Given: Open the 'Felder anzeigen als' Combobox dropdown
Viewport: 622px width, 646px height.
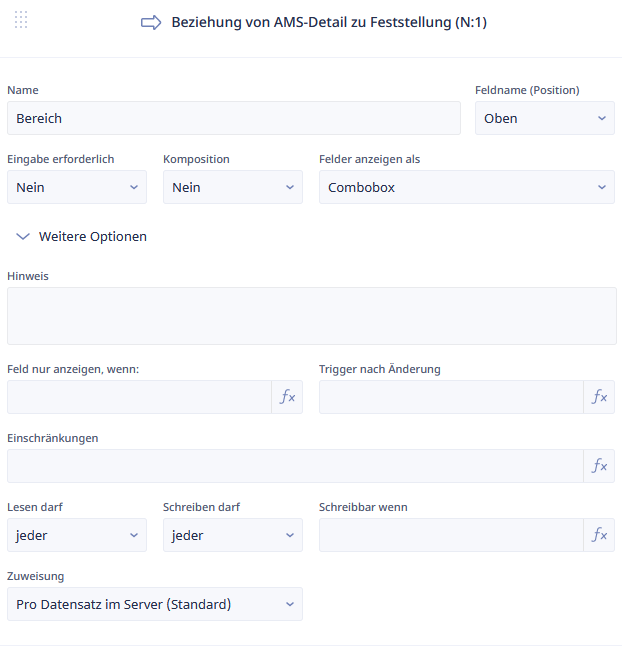Looking at the screenshot, I should (466, 187).
